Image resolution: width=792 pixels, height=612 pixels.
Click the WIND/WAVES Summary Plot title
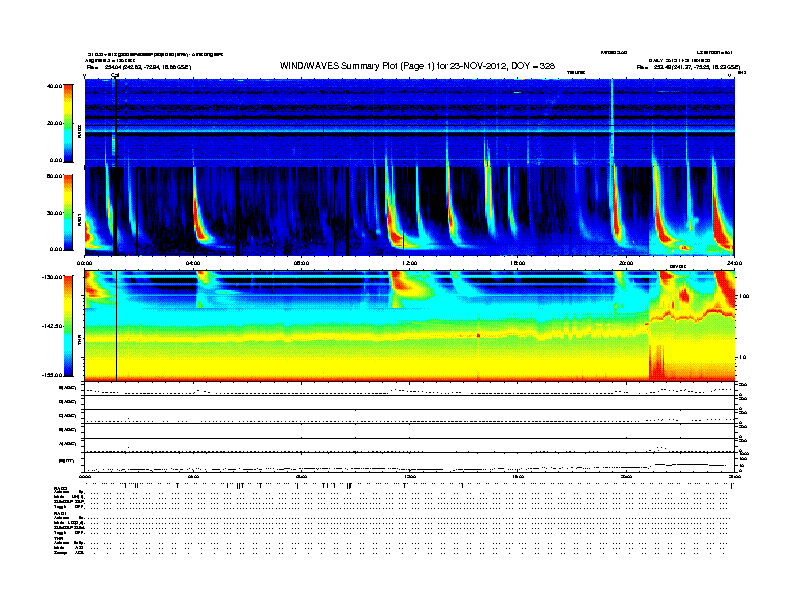pyautogui.click(x=417, y=66)
